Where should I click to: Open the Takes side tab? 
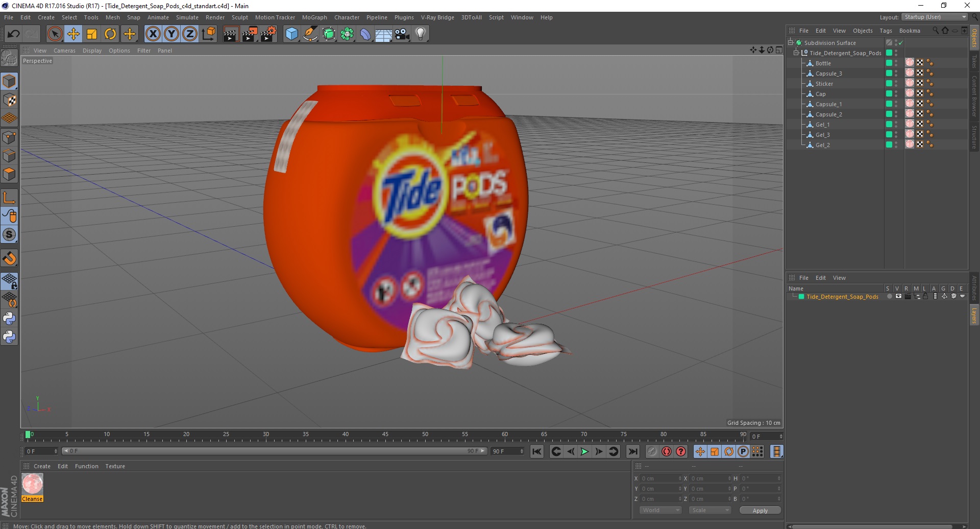tap(974, 62)
